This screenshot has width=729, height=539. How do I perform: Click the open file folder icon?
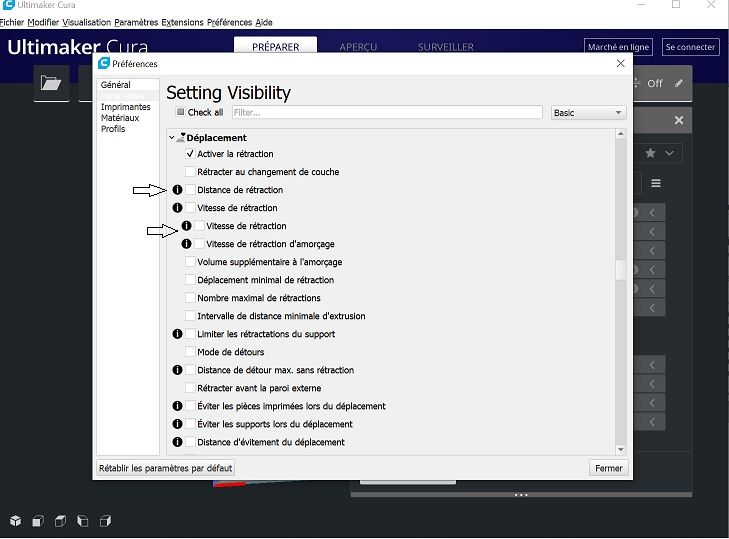[51, 83]
